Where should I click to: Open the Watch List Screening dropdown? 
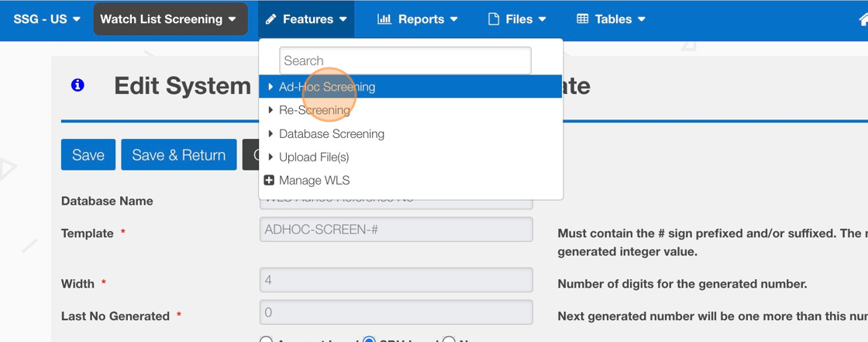point(170,19)
